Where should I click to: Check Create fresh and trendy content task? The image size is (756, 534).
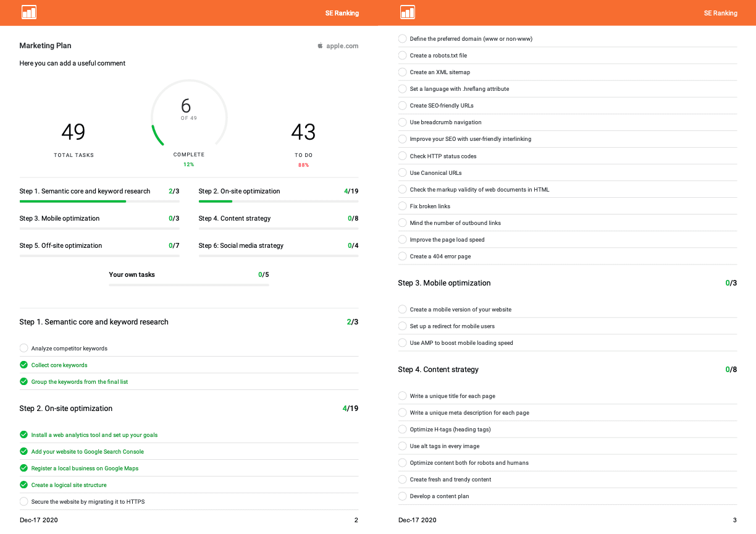tap(403, 479)
